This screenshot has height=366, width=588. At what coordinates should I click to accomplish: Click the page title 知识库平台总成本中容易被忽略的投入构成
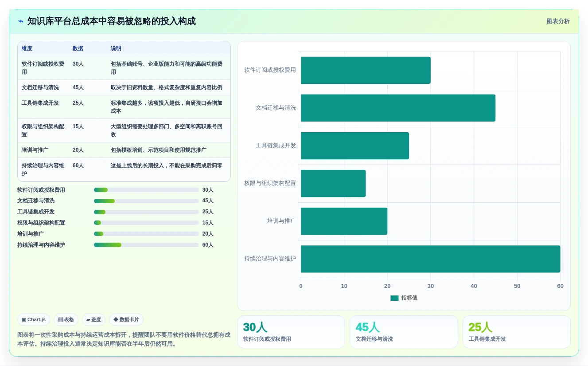[111, 21]
